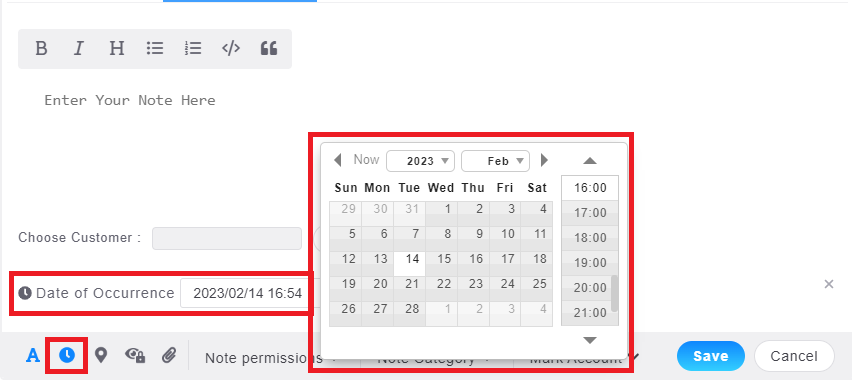Click the location pin icon
This screenshot has width=852, height=380.
point(101,356)
